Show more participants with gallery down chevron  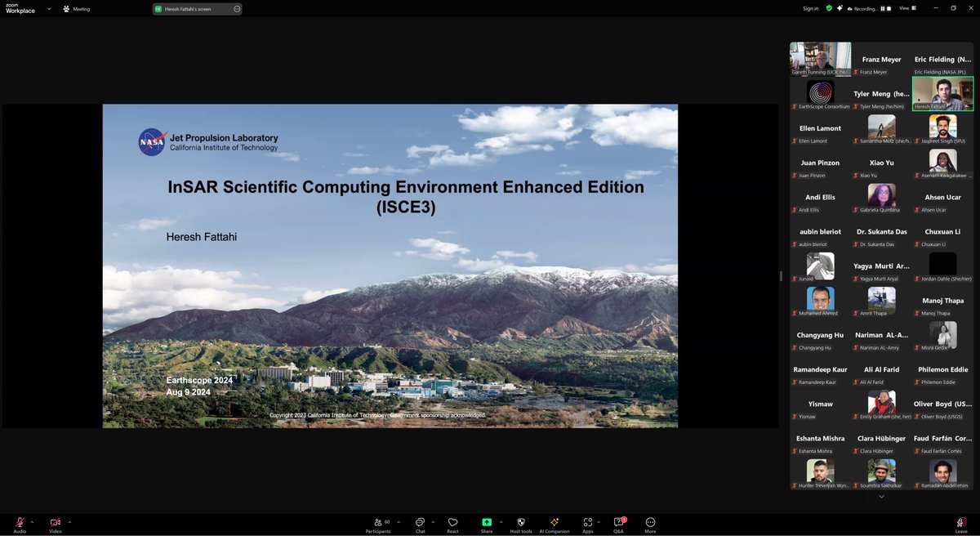[x=881, y=496]
